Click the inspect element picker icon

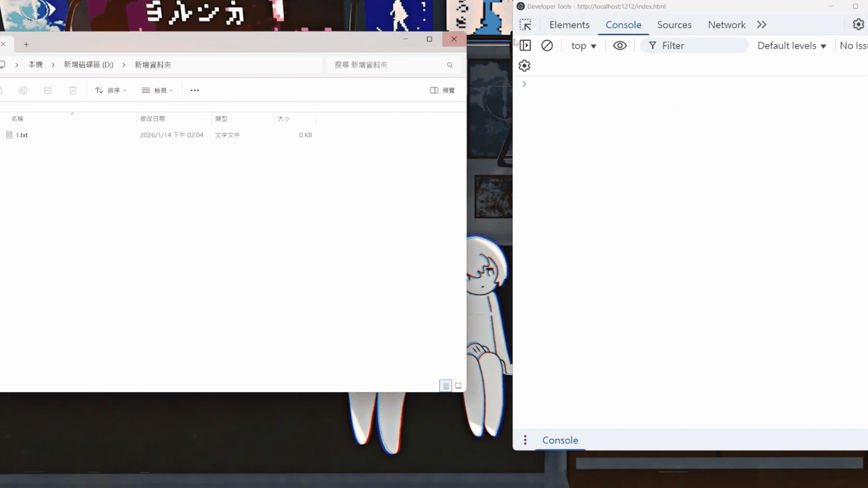click(525, 25)
